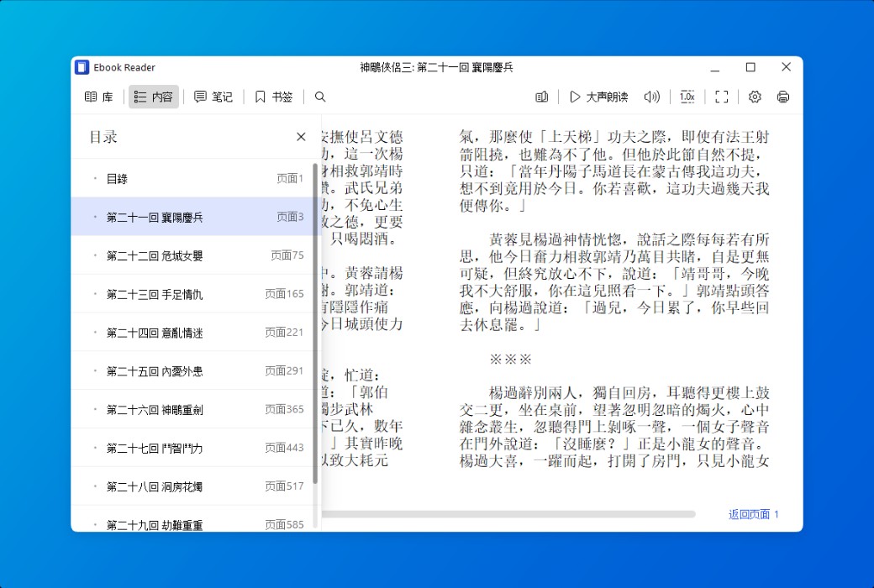The height and width of the screenshot is (588, 874).
Task: Close the 目录 table of contents panel
Action: tap(300, 136)
